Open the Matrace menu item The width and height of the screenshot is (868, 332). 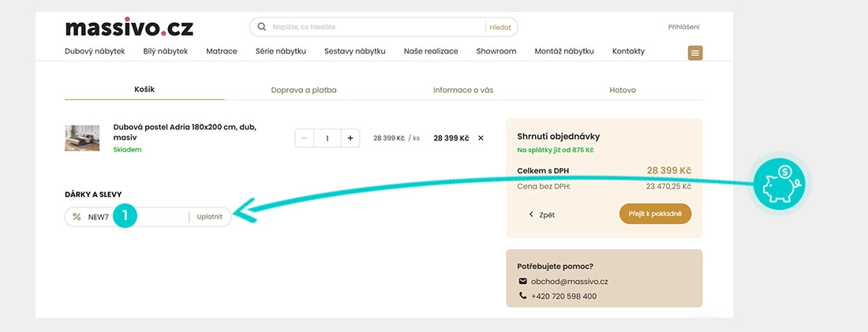[222, 51]
